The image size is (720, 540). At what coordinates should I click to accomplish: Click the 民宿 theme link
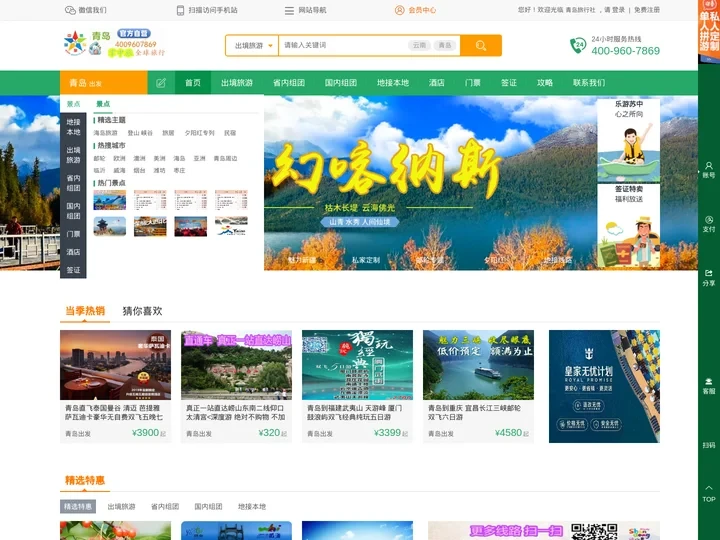point(230,133)
